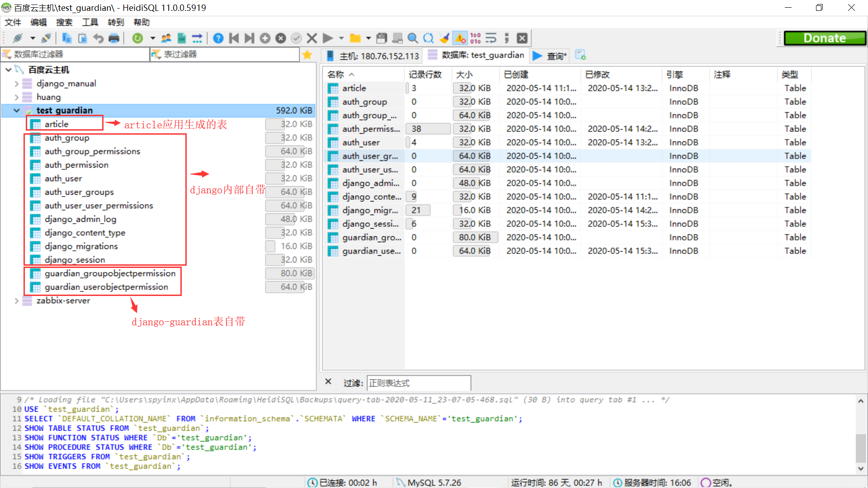
Task: Expand the huang database
Action: (17, 97)
